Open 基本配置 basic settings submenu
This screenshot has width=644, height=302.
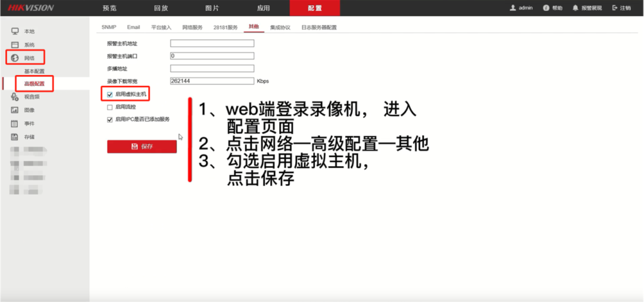(x=34, y=71)
